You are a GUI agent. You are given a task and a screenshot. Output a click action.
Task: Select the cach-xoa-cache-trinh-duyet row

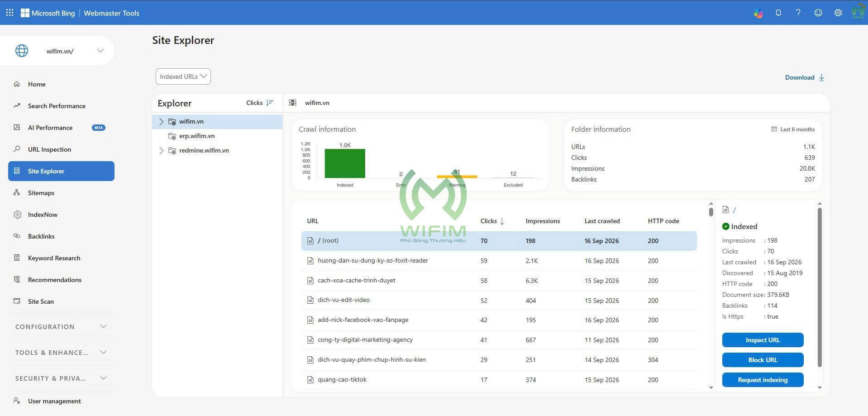click(x=499, y=281)
